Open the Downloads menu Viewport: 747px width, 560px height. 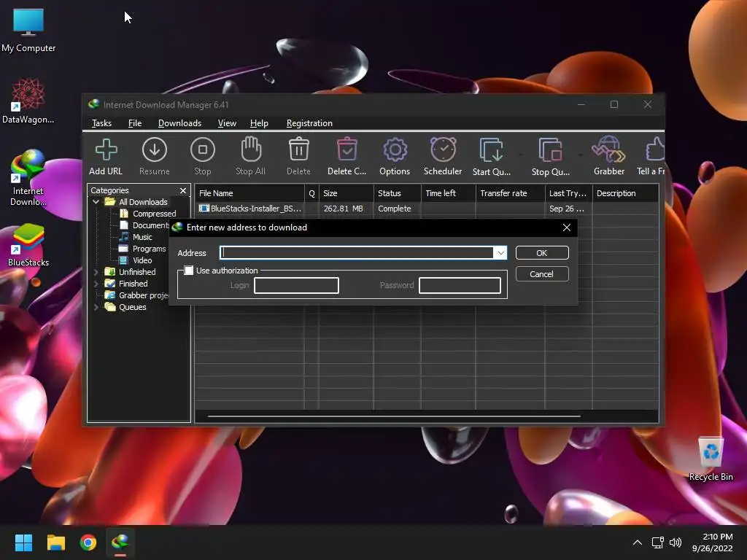coord(179,122)
